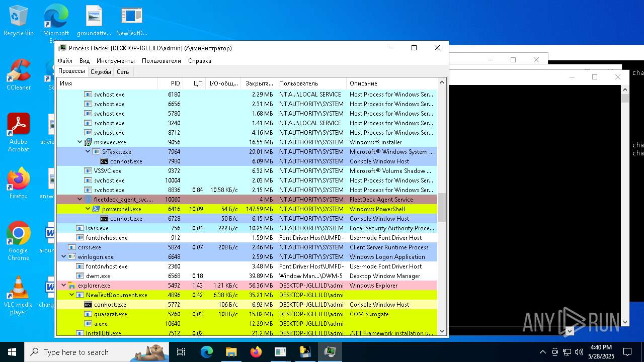This screenshot has width=644, height=362.
Task: Open the Firefox desktop shortcut
Action: click(x=19, y=184)
